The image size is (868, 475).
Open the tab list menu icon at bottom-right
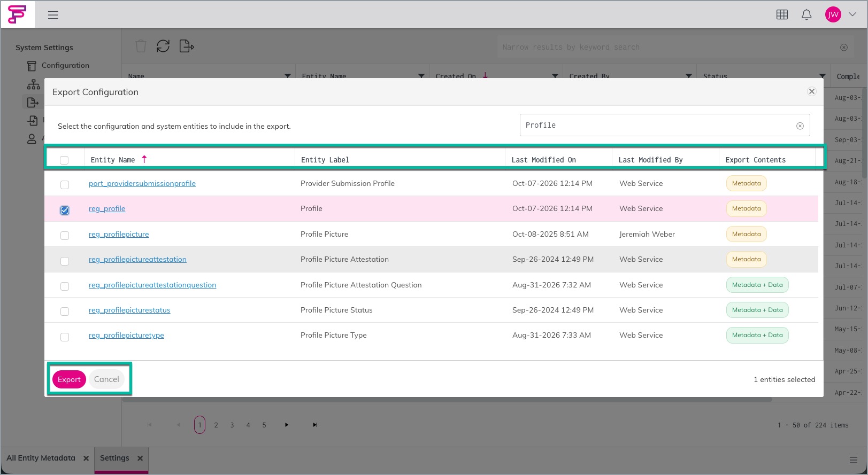[854, 460]
